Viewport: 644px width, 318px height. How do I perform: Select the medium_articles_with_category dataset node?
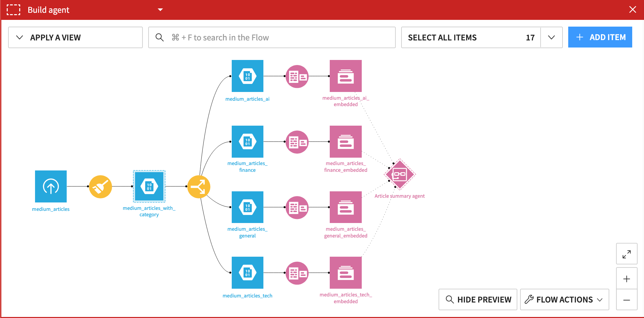(149, 186)
